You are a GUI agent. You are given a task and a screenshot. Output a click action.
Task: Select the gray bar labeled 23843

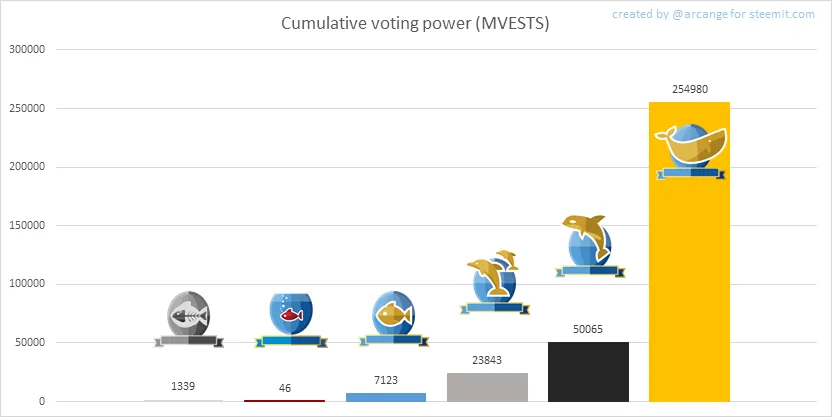pos(488,387)
